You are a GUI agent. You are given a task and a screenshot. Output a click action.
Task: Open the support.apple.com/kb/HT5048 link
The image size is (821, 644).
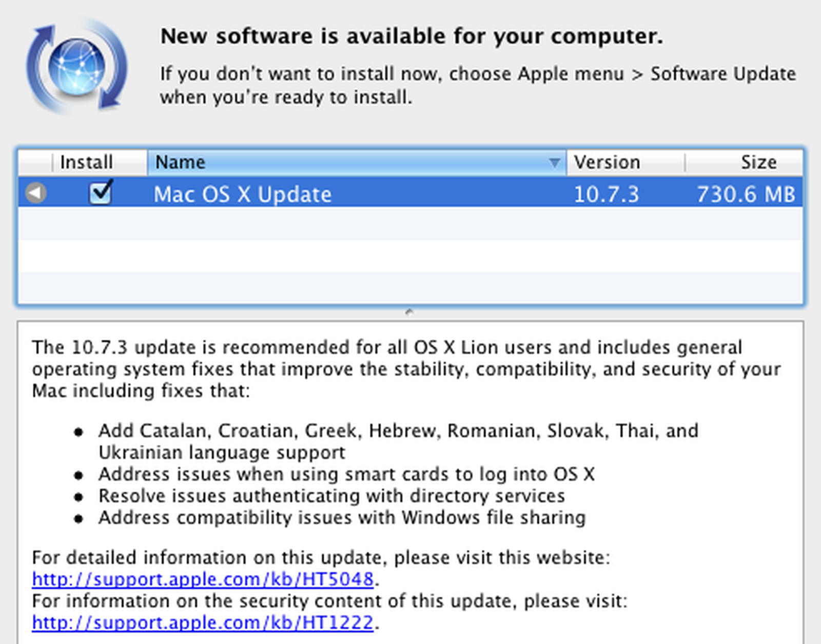(203, 579)
